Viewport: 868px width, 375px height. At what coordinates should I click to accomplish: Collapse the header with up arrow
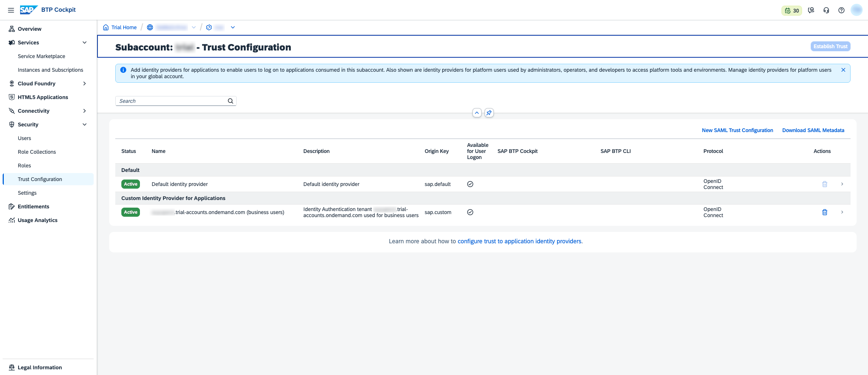tap(477, 113)
